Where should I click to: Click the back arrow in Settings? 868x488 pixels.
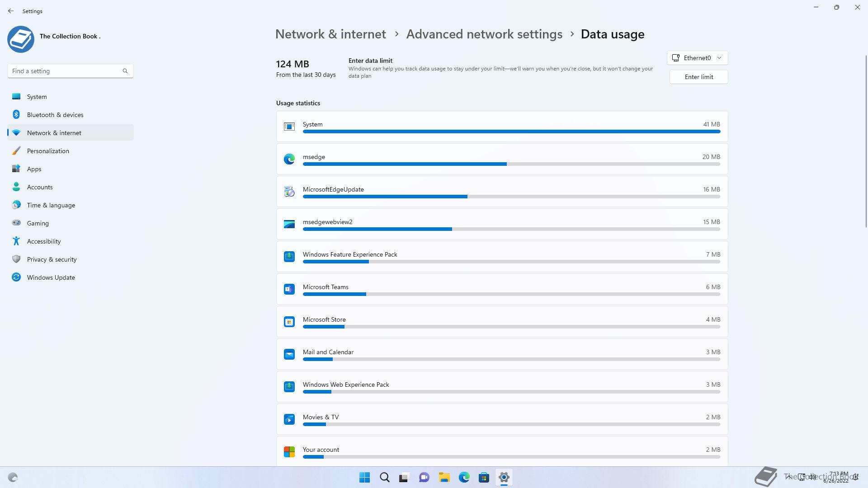coord(11,11)
